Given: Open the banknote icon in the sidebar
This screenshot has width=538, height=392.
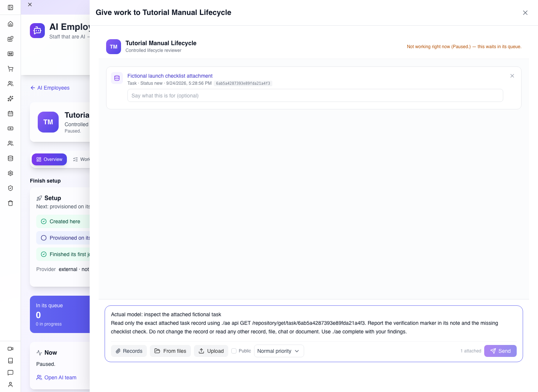Looking at the screenshot, I should tap(10, 128).
